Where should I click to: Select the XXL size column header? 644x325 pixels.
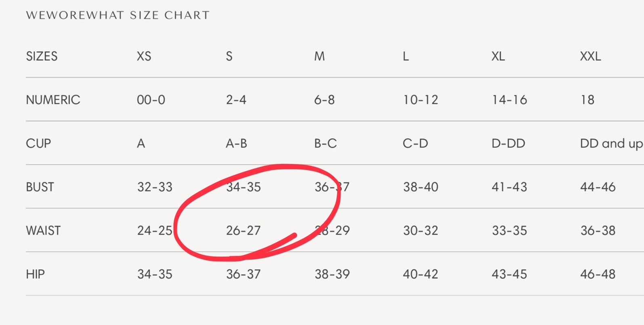(590, 56)
